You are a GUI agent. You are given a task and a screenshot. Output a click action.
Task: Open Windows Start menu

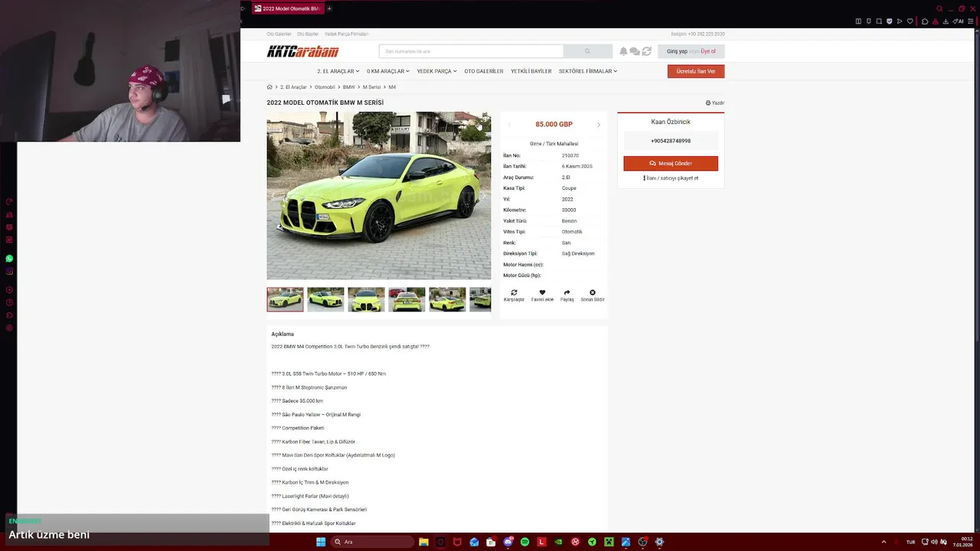click(x=321, y=542)
